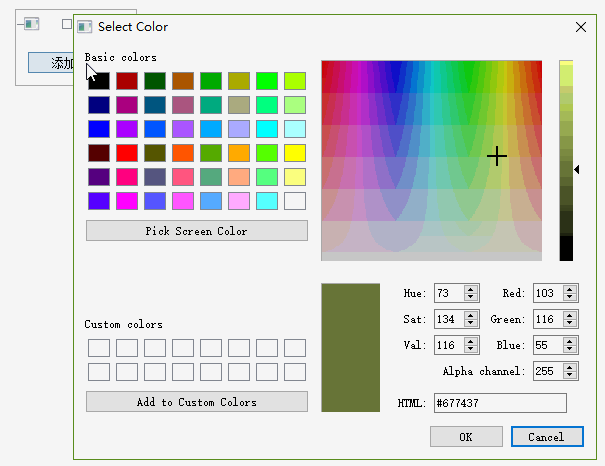Decrease the Blue value with down arrow
Image resolution: width=605 pixels, height=466 pixels.
tap(570, 350)
